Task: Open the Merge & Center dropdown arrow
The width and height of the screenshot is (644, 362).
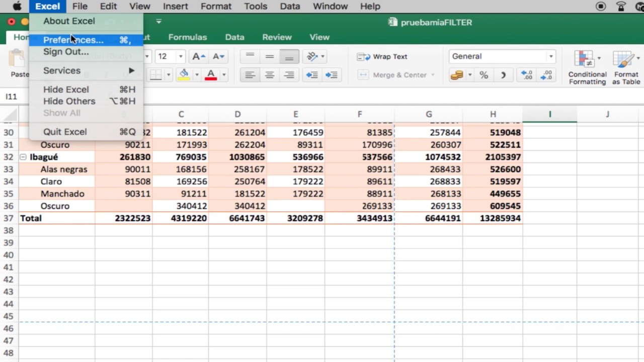Action: [433, 75]
